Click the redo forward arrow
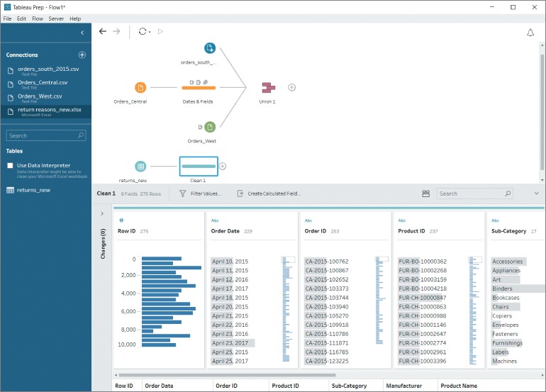 coord(116,31)
